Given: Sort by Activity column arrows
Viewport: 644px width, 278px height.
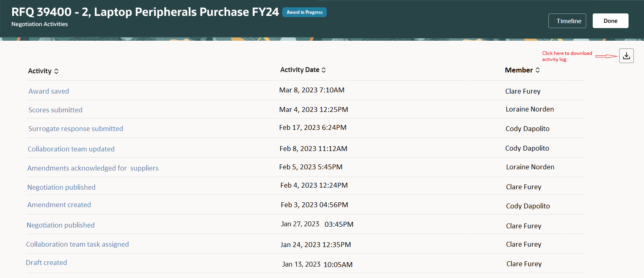Looking at the screenshot, I should [56, 71].
